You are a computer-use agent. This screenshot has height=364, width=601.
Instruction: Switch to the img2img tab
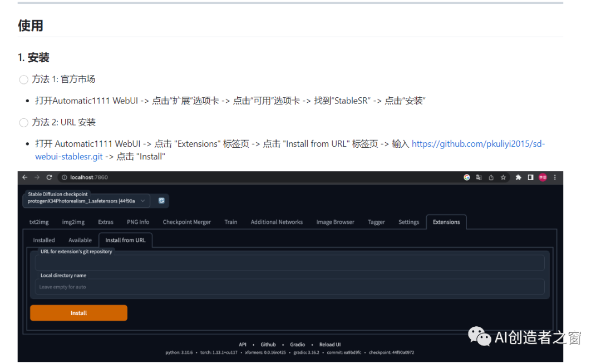tap(73, 222)
